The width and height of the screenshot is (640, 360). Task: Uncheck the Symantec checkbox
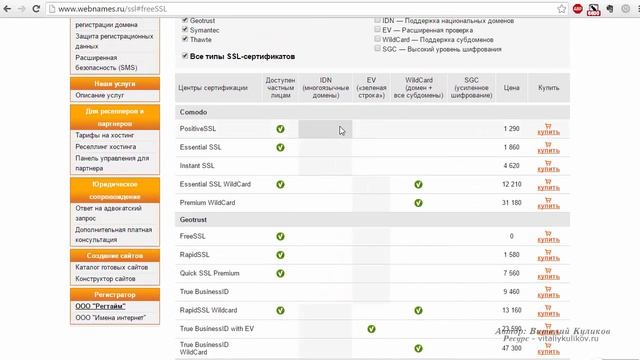185,29
